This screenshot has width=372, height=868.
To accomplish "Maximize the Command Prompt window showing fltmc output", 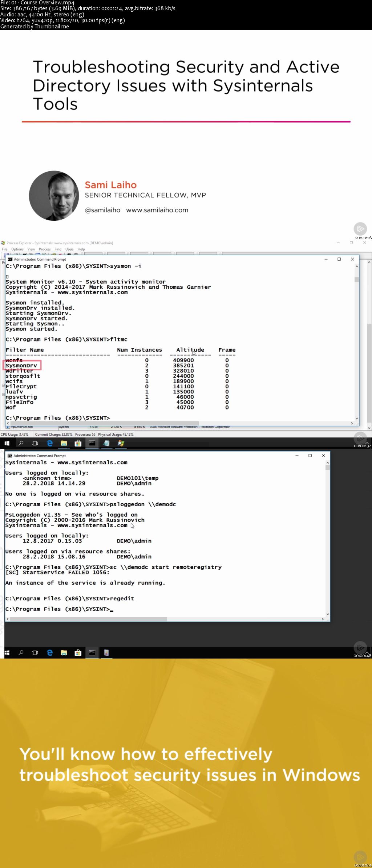I will (x=339, y=259).
